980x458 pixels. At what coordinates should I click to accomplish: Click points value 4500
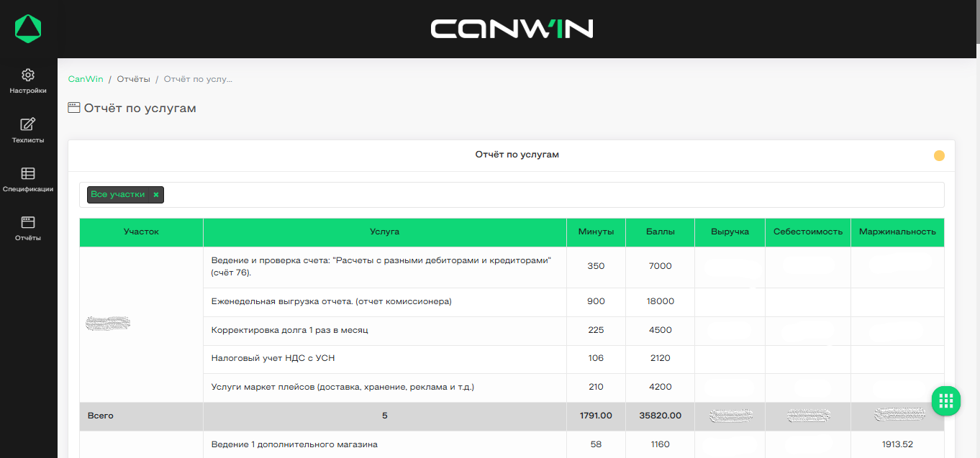click(661, 330)
